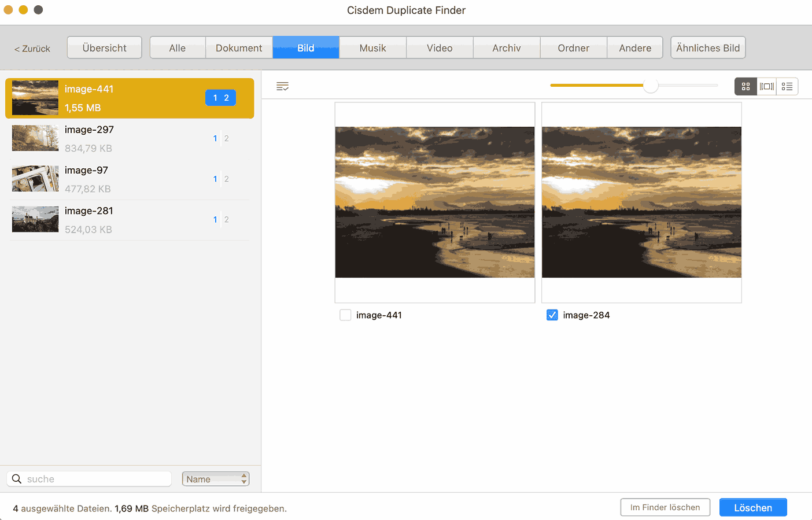Click the suche search field
Viewport: 812px width, 520px height.
pyautogui.click(x=95, y=479)
